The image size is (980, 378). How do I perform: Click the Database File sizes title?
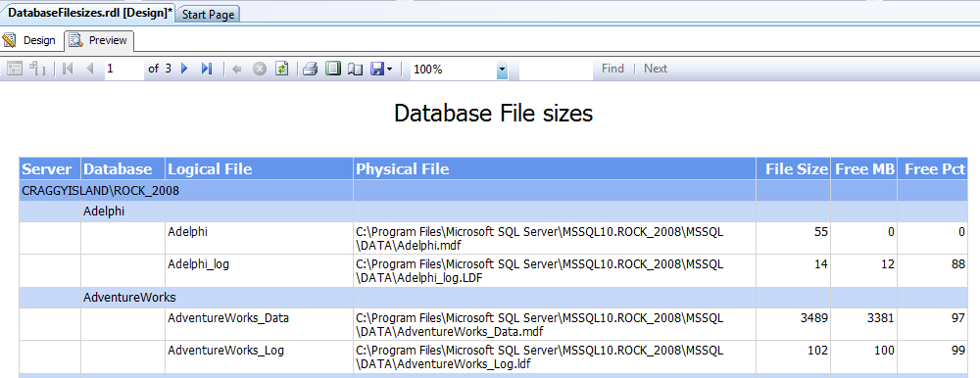tap(493, 113)
